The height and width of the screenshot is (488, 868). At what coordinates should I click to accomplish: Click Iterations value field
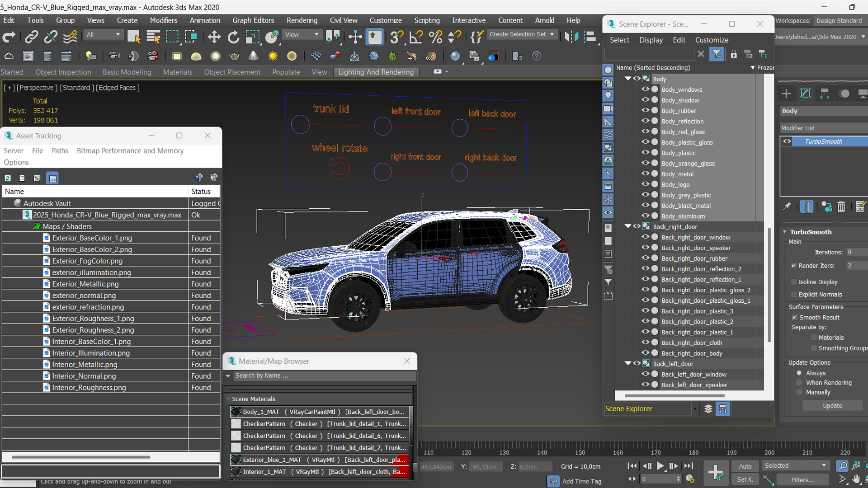point(856,252)
